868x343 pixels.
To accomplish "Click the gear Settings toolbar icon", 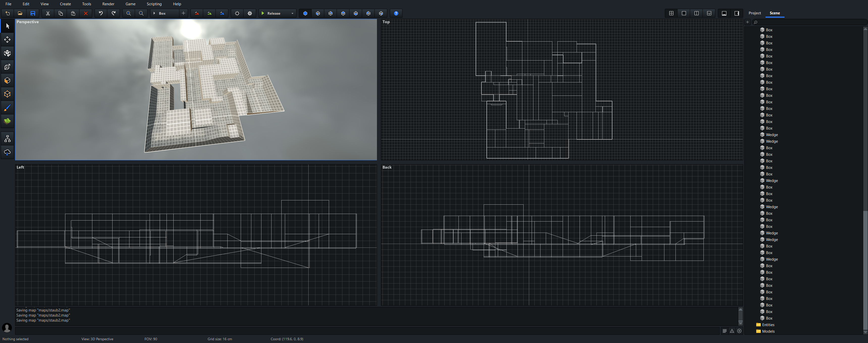I will pyautogui.click(x=250, y=13).
